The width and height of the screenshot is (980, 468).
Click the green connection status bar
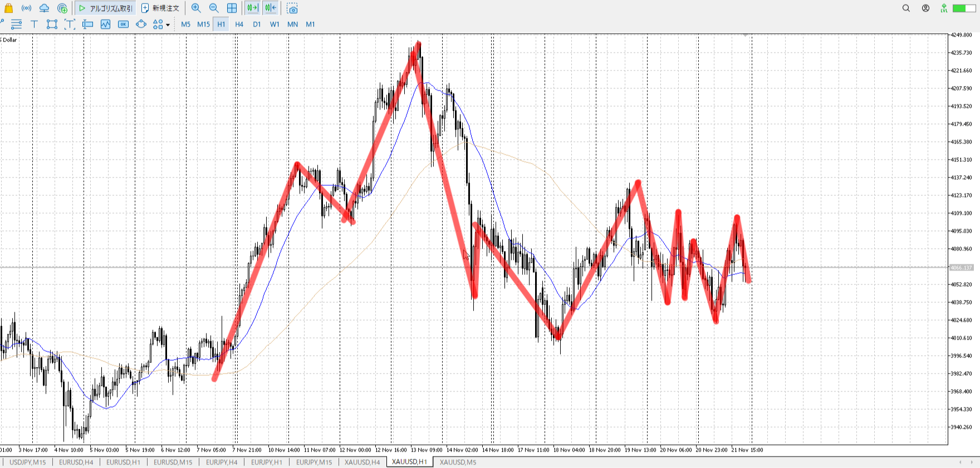click(x=964, y=8)
